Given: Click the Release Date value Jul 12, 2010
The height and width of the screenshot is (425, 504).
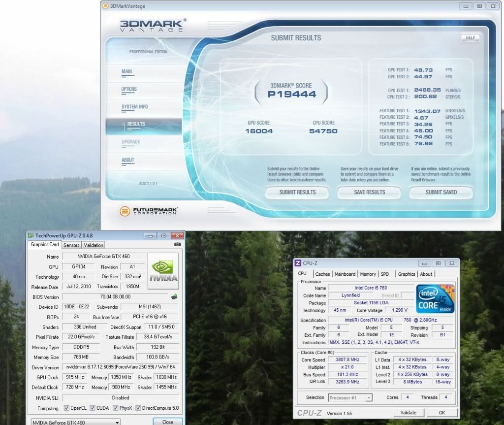Looking at the screenshot, I should click(x=79, y=286).
